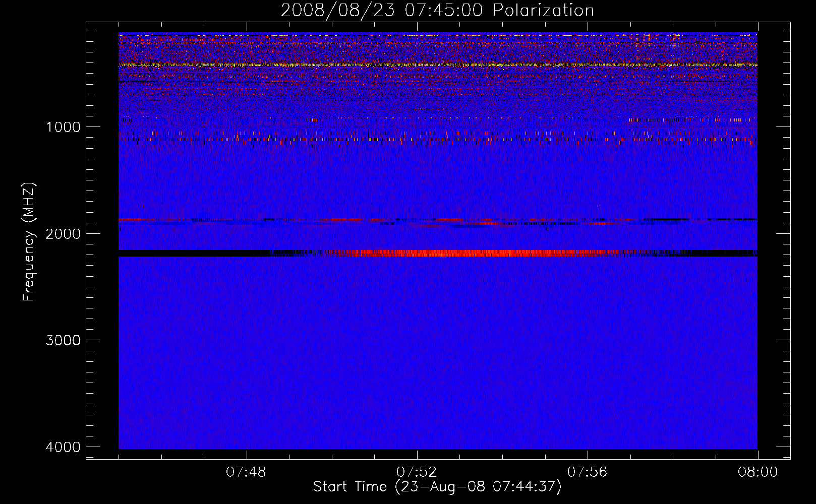Select the 'Frequency (MHZ)' y-axis label
The image size is (816, 504).
[x=29, y=241]
